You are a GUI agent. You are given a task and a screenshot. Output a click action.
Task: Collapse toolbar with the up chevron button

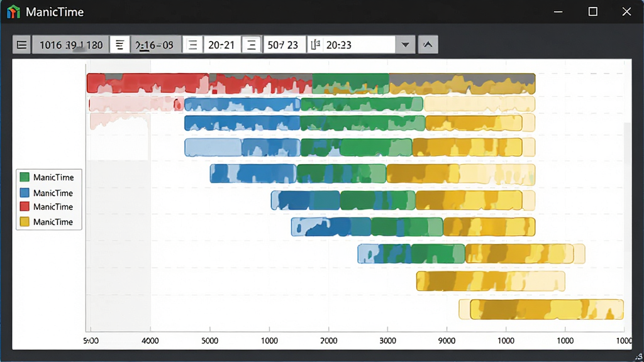[x=428, y=45]
